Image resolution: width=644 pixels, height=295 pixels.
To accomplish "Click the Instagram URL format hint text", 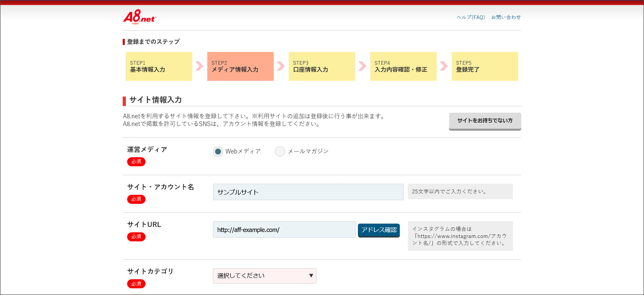I will [x=460, y=236].
